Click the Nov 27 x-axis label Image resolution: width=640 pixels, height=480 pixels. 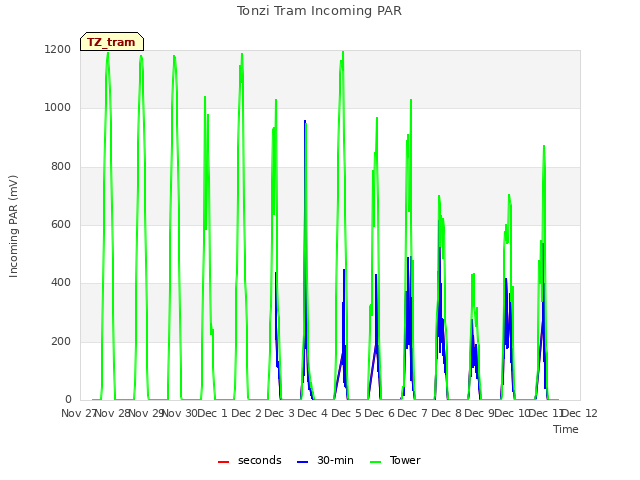pyautogui.click(x=78, y=413)
